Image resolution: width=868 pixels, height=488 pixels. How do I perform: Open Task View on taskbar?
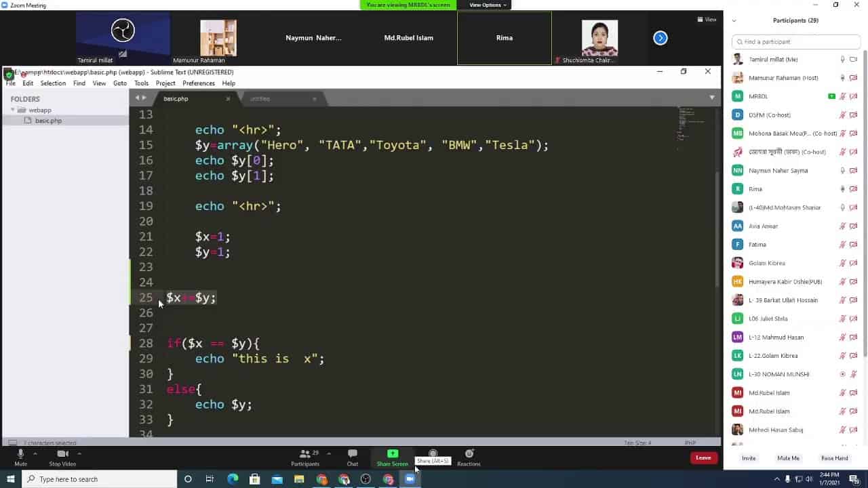210,479
